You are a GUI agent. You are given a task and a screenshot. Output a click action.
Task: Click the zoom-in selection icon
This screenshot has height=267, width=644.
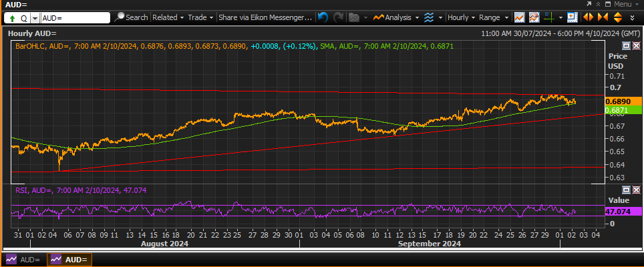click(572, 17)
